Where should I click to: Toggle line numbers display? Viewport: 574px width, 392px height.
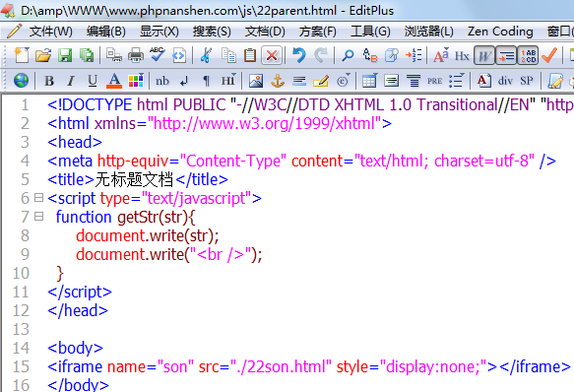528,56
